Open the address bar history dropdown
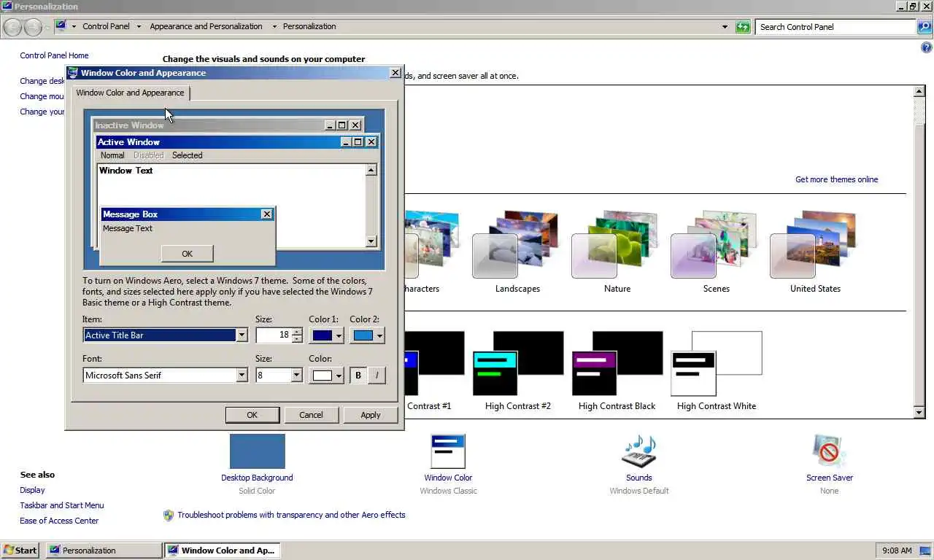Image resolution: width=934 pixels, height=560 pixels. (x=725, y=27)
